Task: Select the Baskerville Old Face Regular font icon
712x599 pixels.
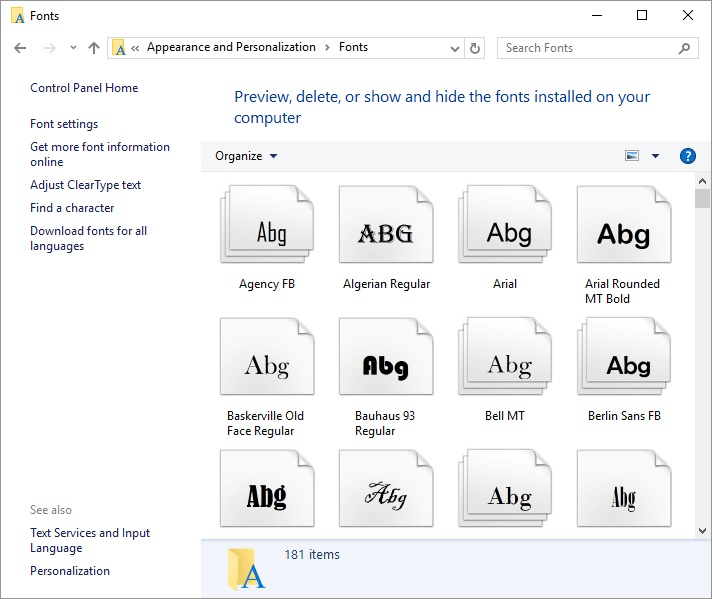Action: 267,356
